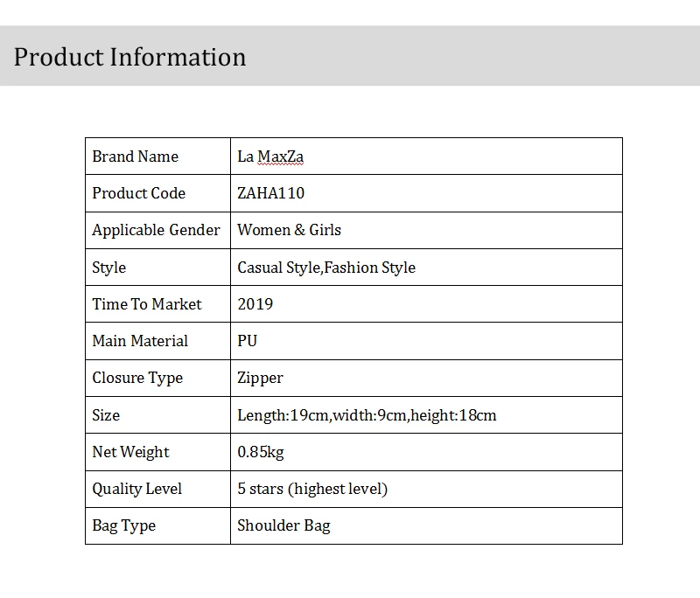Select the Product Code label cell
The image size is (700, 598).
(x=157, y=193)
